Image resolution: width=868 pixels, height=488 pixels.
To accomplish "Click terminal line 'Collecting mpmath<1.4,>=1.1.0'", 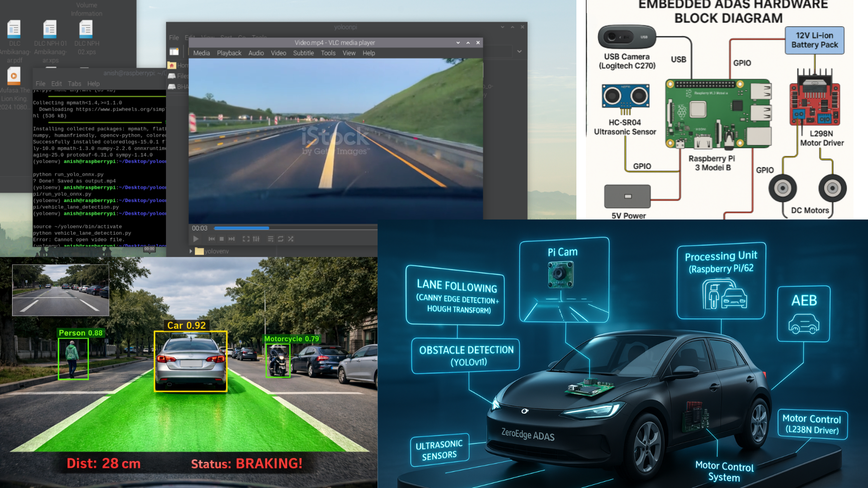I will point(77,103).
